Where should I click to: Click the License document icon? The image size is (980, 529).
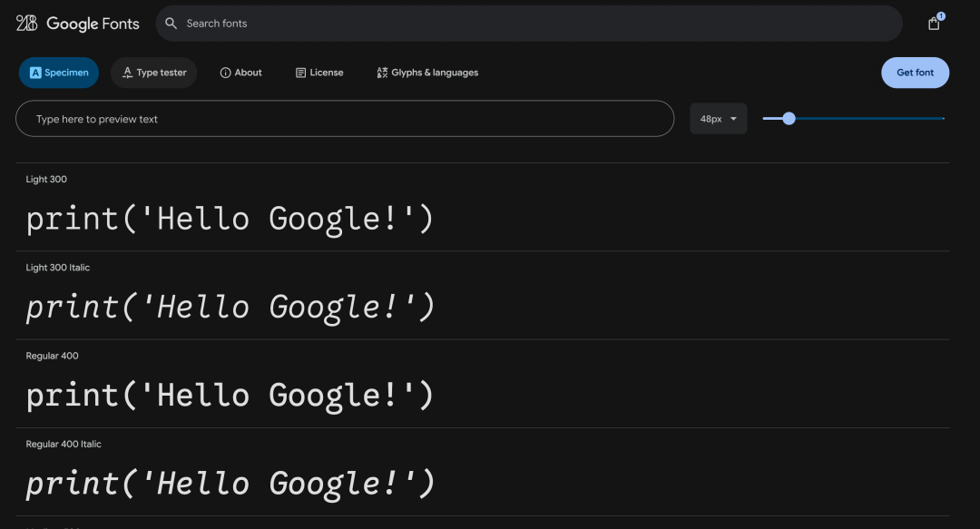(x=300, y=73)
